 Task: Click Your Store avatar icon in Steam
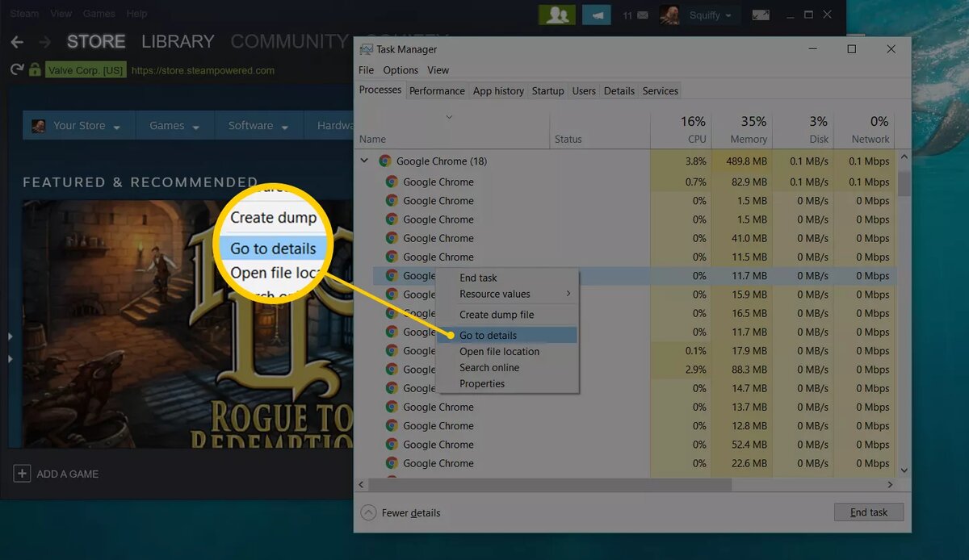point(38,126)
